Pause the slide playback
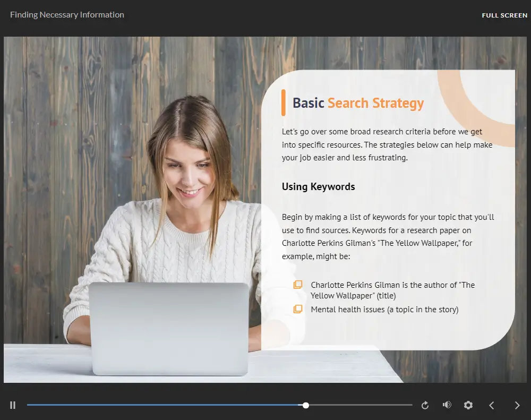The image size is (531, 420). [13, 405]
